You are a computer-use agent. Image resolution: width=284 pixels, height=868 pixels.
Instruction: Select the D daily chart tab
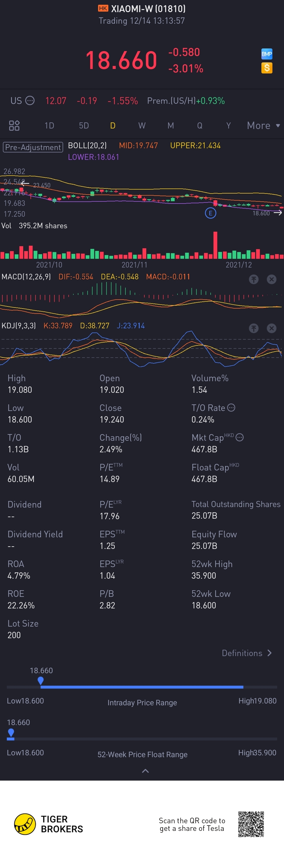pyautogui.click(x=113, y=126)
